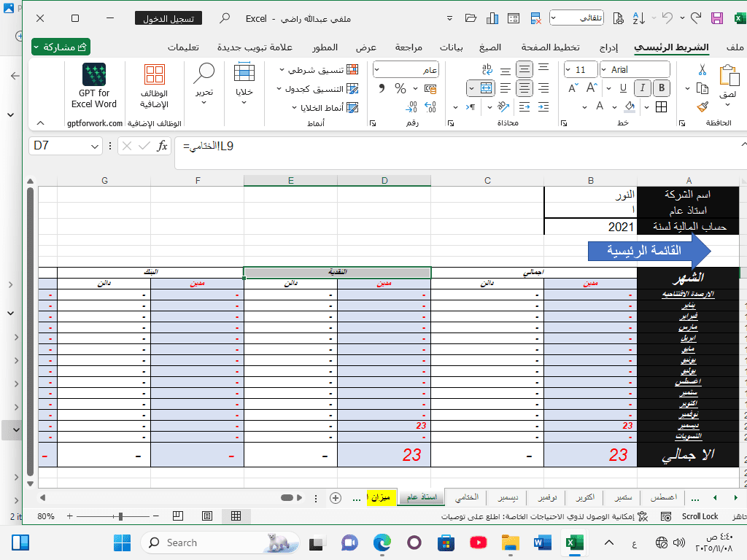
Task: Expand the Conditional Formatting (تنسيق شرطي) menu
Action: pyautogui.click(x=320, y=70)
